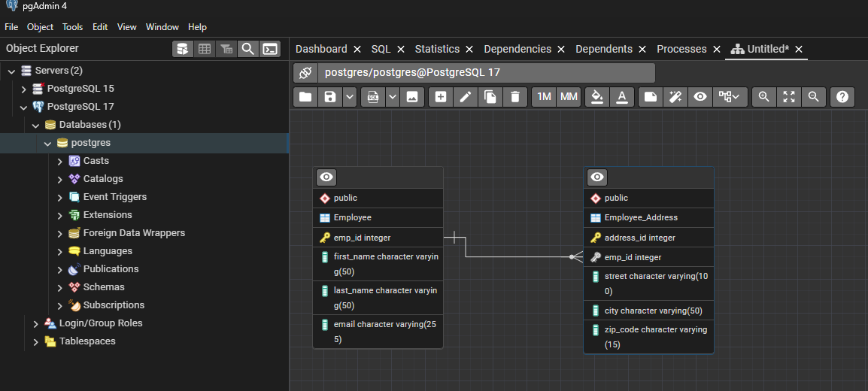Expand the PostgreSQL 15 server node
868x391 pixels.
[23, 89]
